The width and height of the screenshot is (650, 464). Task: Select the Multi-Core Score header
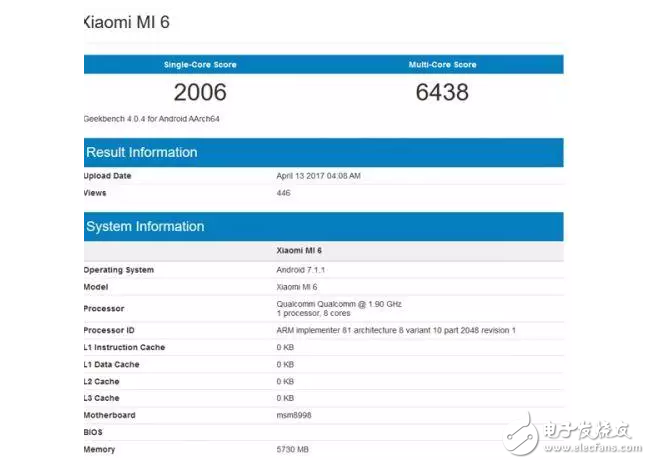click(x=442, y=65)
